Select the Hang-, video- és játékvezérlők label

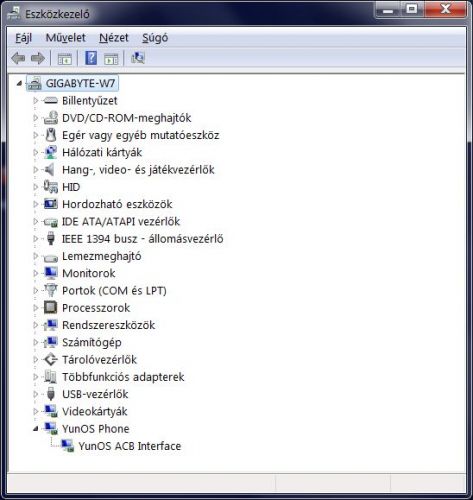click(138, 170)
